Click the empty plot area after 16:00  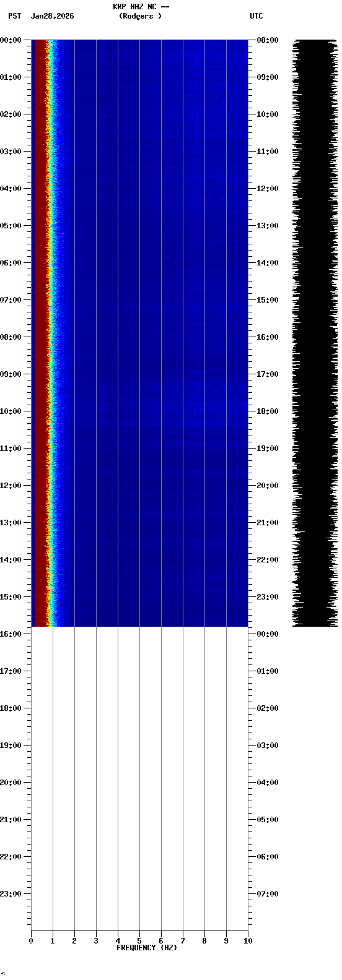tap(139, 778)
